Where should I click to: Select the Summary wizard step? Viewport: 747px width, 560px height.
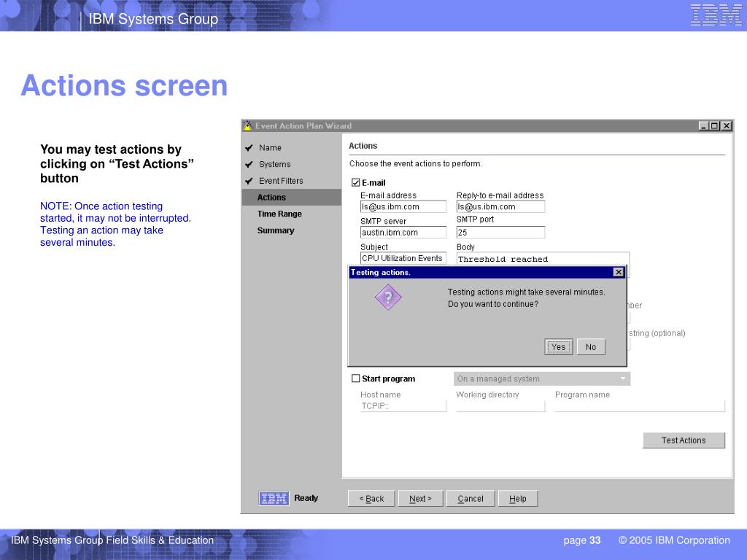pyautogui.click(x=275, y=230)
